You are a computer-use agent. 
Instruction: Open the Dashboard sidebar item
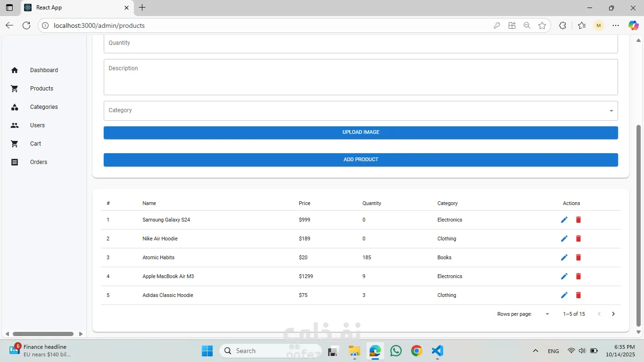[44, 70]
